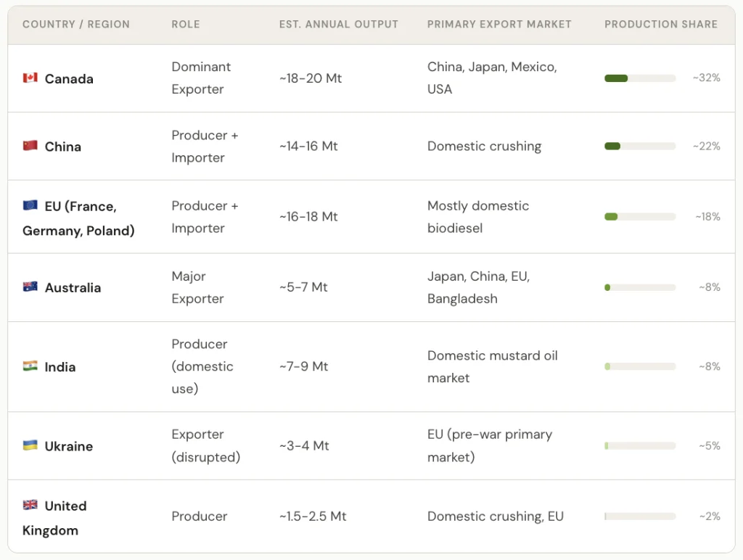Select the "Producer (domestic use)" role cell
This screenshot has height=560, width=743.
[x=202, y=366]
